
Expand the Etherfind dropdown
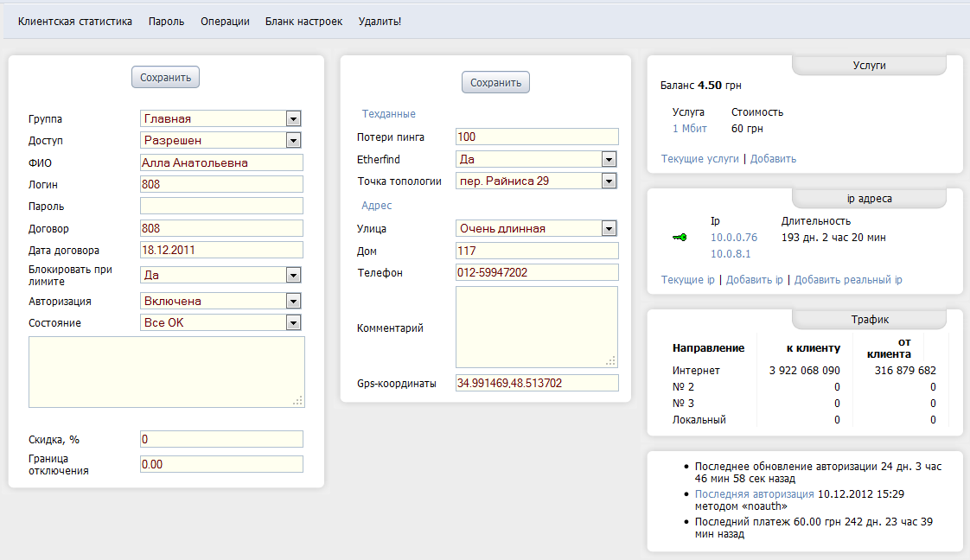pyautogui.click(x=609, y=159)
